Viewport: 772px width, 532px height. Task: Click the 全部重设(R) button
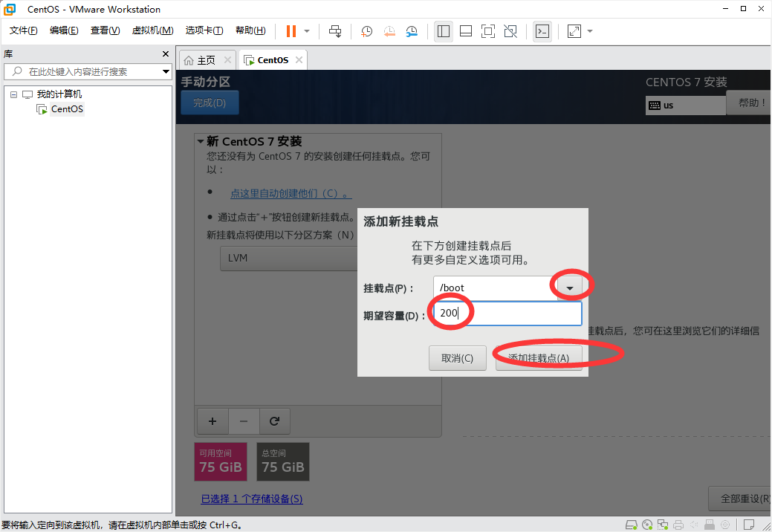click(x=741, y=499)
